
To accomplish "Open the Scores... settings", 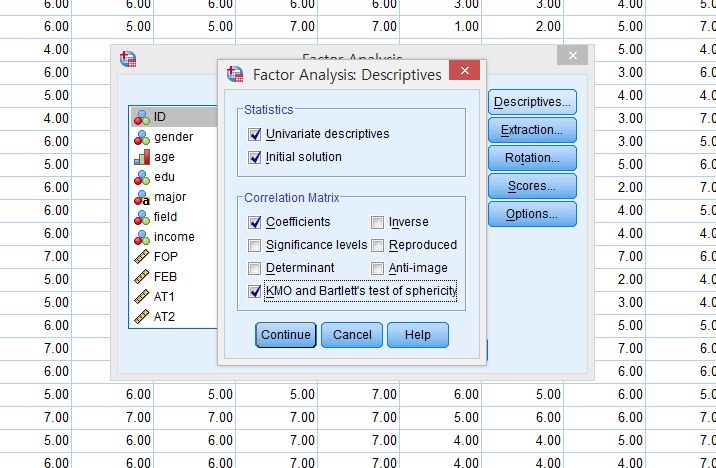I will click(532, 186).
